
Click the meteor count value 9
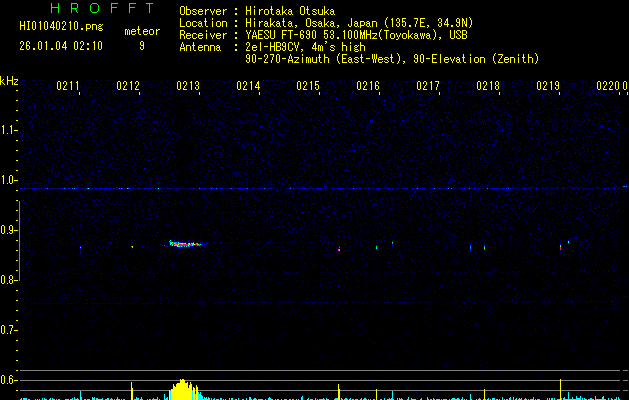141,46
